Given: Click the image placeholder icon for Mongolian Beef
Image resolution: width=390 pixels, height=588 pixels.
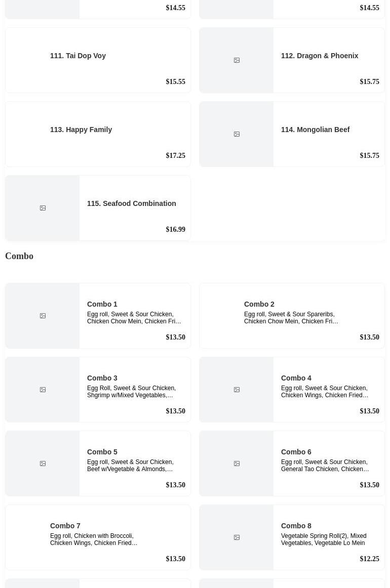Looking at the screenshot, I should click(237, 134).
